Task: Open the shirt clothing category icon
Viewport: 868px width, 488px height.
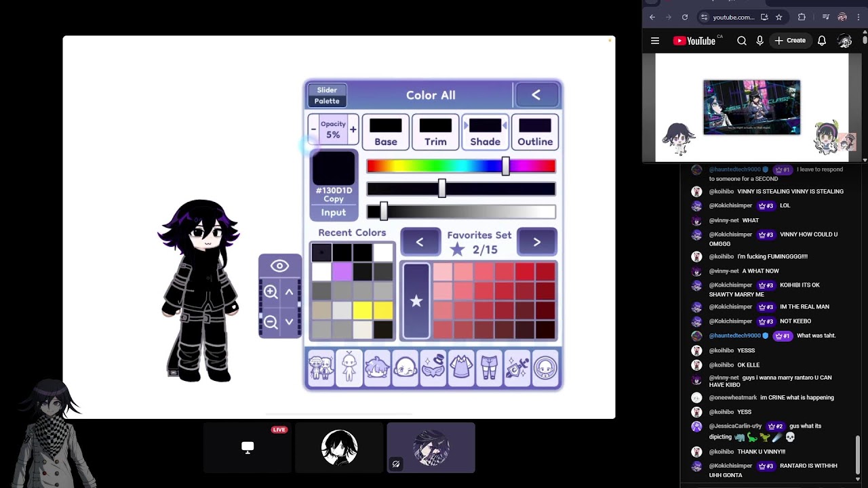Action: pos(461,367)
